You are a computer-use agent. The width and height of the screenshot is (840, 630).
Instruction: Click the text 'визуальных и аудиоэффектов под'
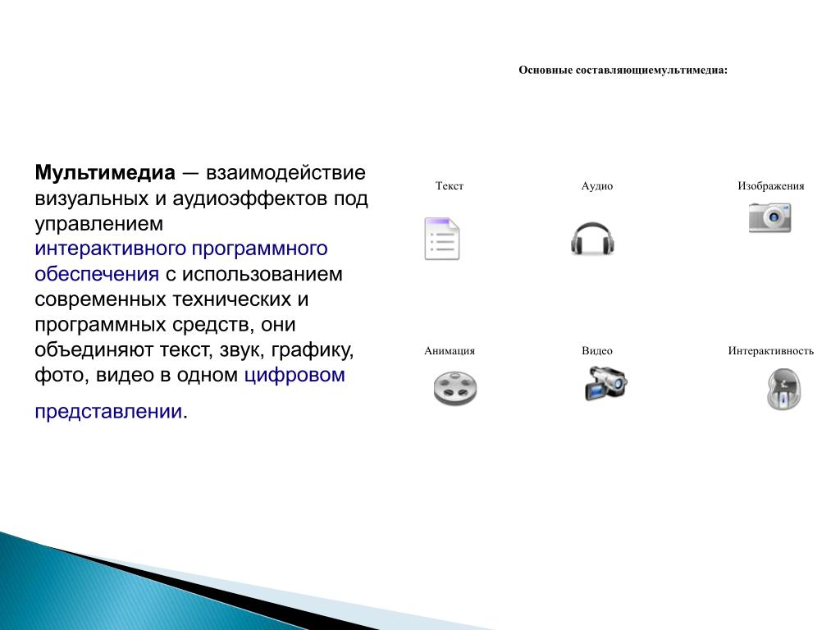click(202, 199)
